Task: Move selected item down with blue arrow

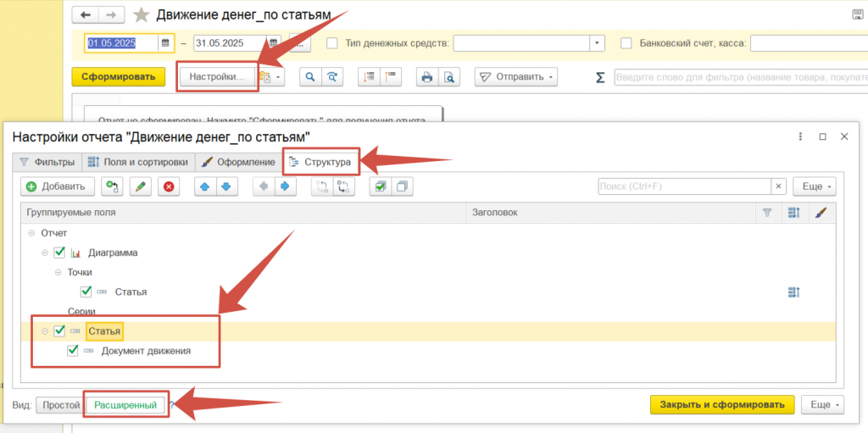Action: click(x=225, y=186)
